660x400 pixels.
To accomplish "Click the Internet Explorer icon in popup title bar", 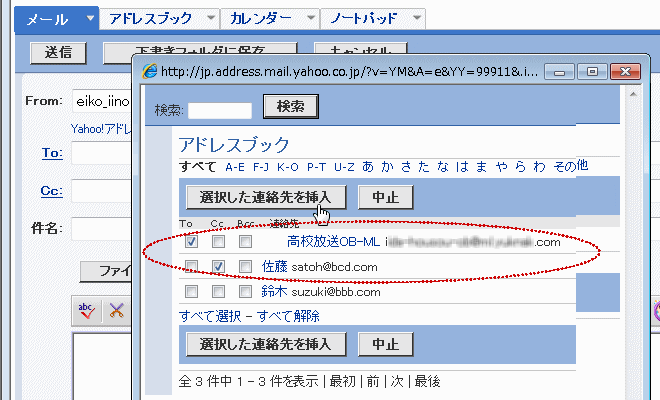I will tap(151, 72).
